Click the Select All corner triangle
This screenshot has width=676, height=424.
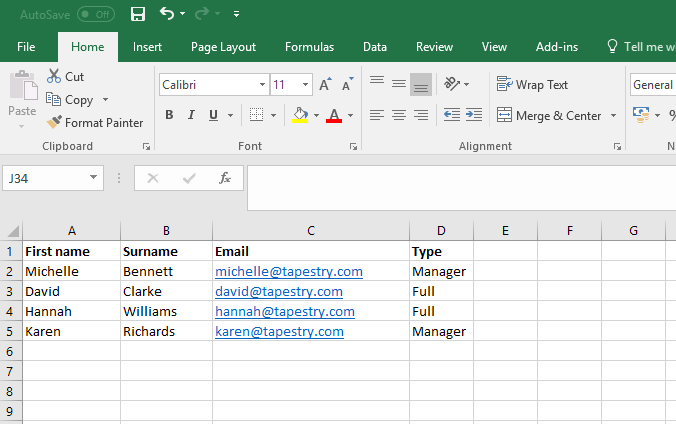(12, 231)
